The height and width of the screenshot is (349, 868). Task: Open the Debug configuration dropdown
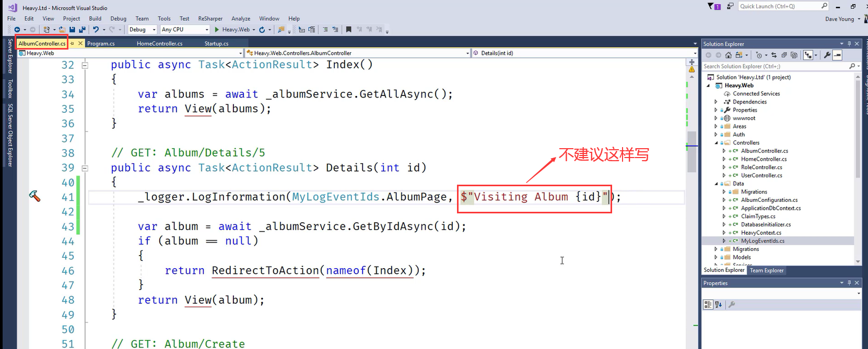coord(143,30)
